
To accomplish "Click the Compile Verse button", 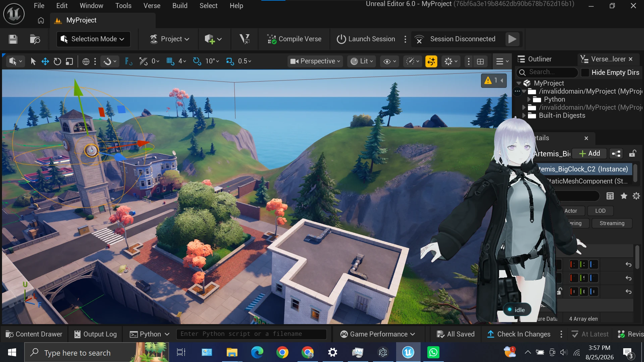I will click(x=294, y=39).
